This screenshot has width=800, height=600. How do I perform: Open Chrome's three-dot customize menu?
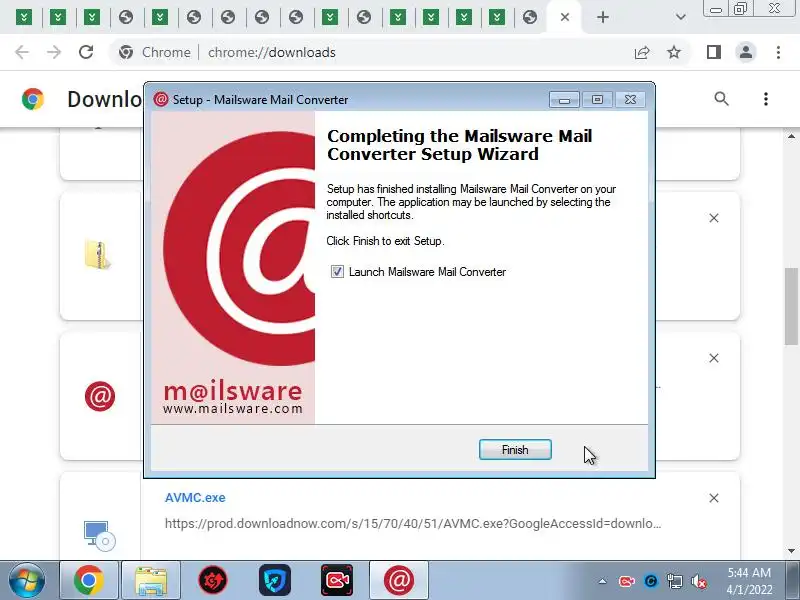pyautogui.click(x=778, y=52)
